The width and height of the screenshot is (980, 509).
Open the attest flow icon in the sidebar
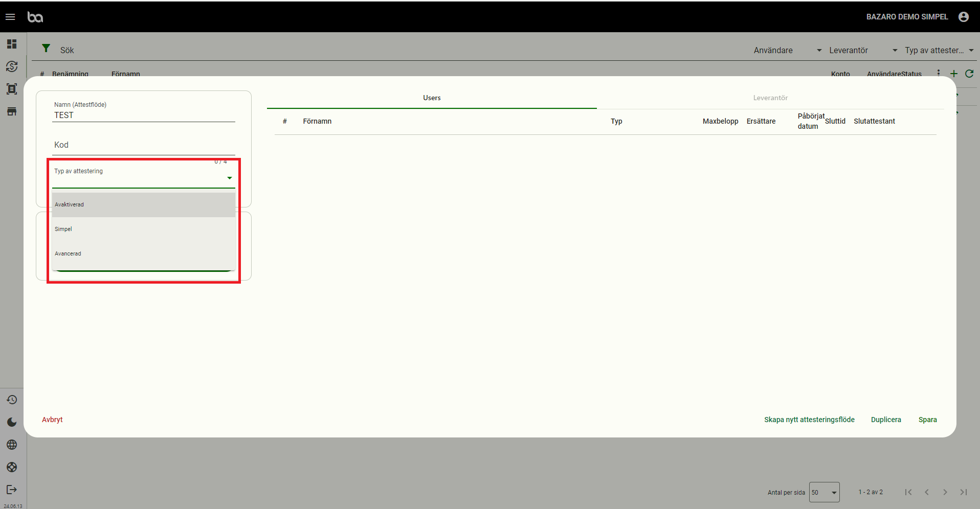tap(12, 89)
